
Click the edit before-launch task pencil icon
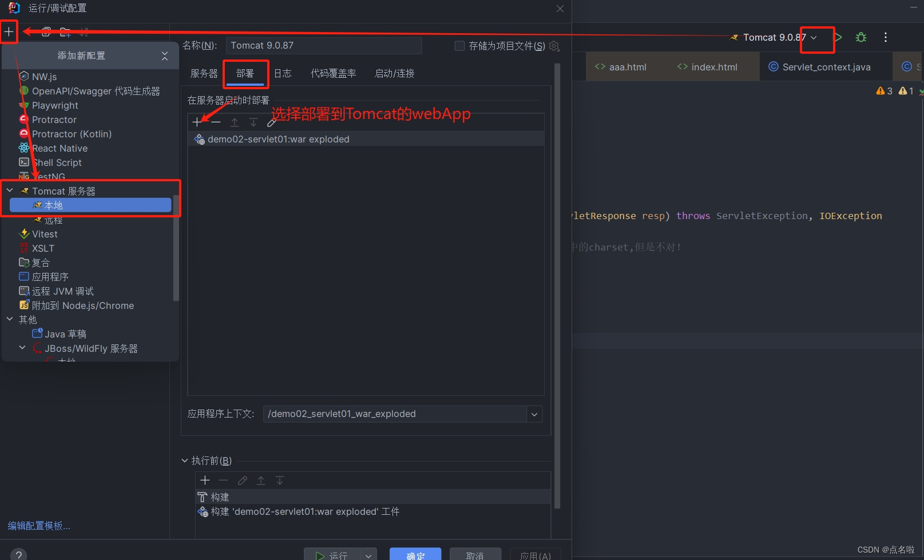click(243, 480)
